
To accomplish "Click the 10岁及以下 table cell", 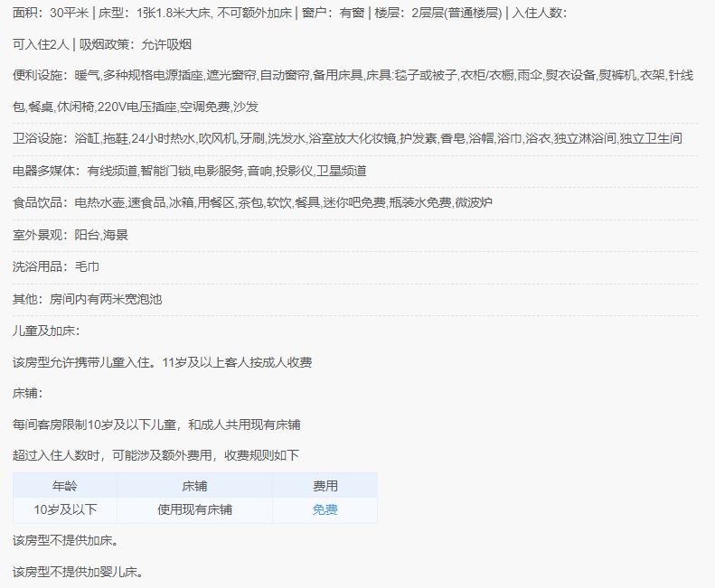I will 65,509.
